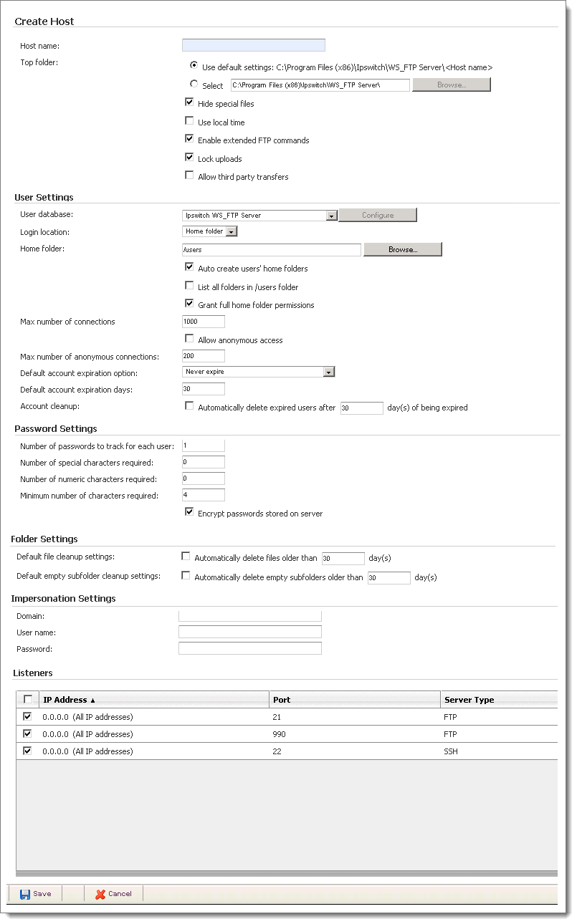
Task: Enable Allow third party transfers
Action: pyautogui.click(x=189, y=176)
